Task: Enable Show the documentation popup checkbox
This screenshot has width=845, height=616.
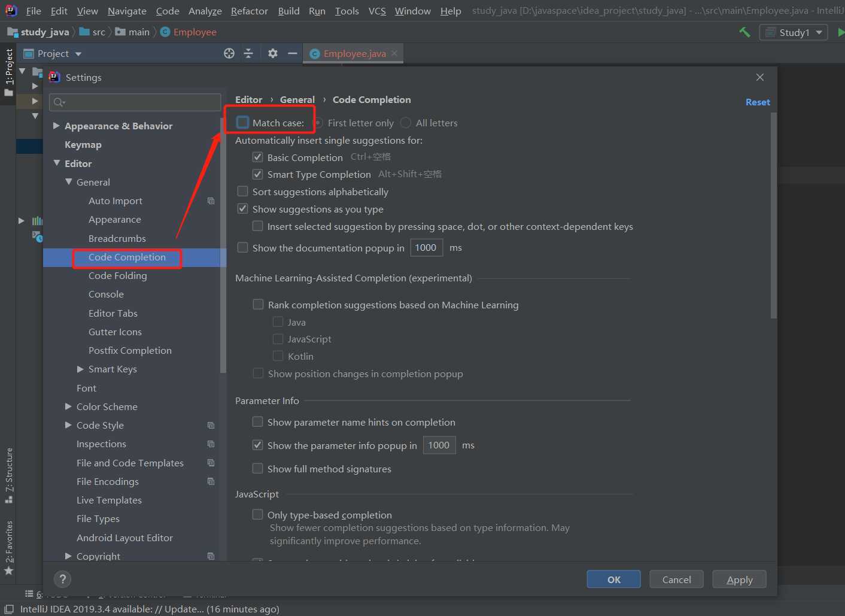Action: 242,248
